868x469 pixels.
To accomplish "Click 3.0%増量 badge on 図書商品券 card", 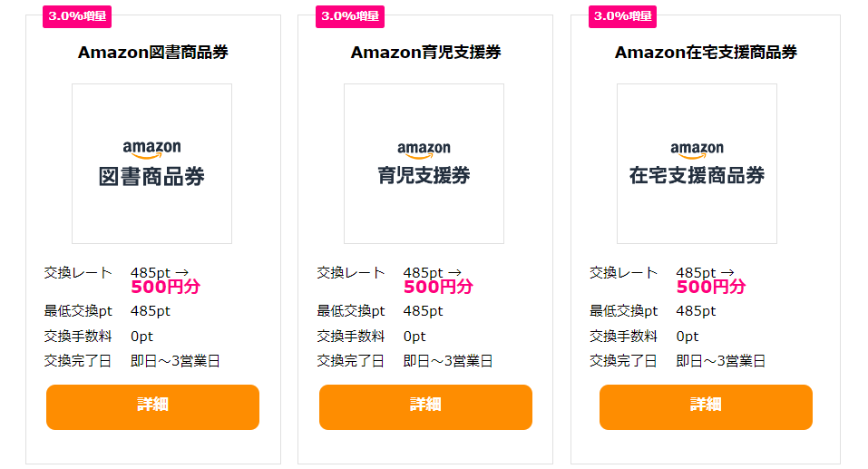I will (x=77, y=16).
